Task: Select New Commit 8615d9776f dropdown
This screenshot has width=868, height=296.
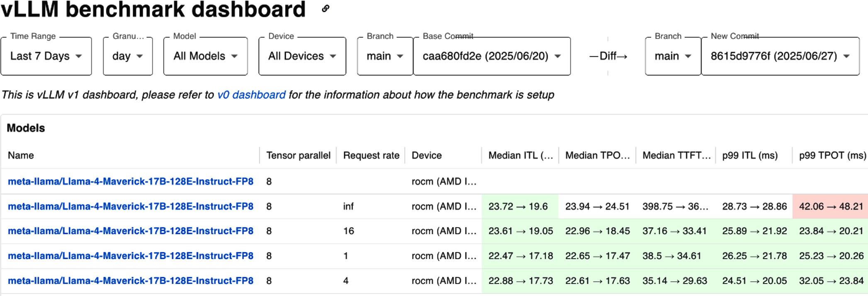Action: (780, 56)
